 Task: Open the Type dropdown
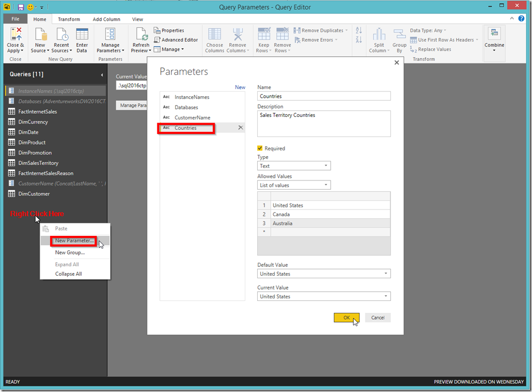pos(294,166)
